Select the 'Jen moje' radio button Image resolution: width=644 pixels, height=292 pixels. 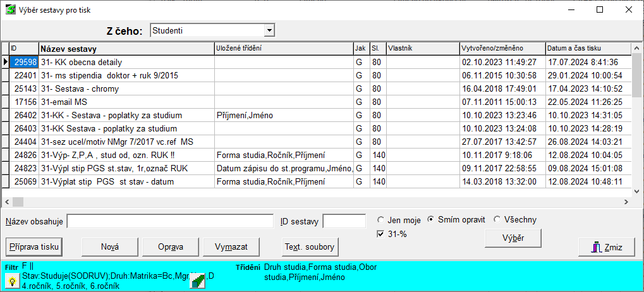click(381, 220)
